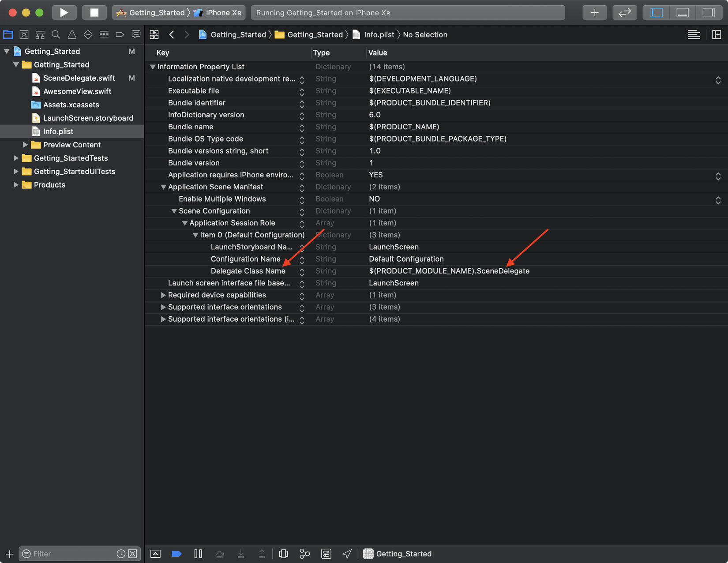Choose iPhone XR run destination
This screenshot has height=563, width=728.
[223, 12]
